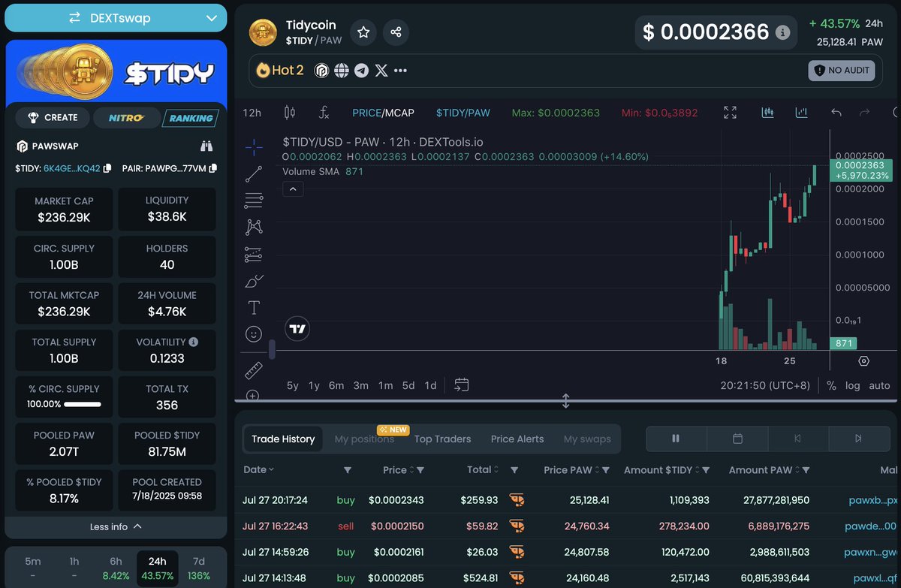The height and width of the screenshot is (588, 901).
Task: Open the website globe icon
Action: pos(342,71)
